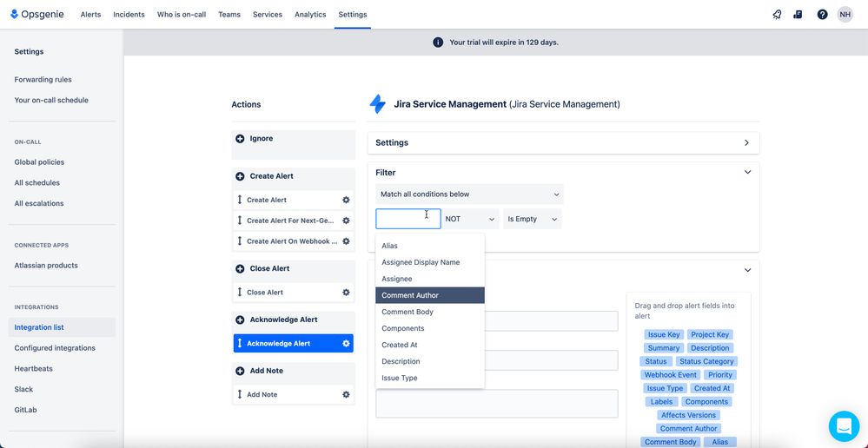Open Services tab
This screenshot has width=868, height=448.
[x=268, y=15]
